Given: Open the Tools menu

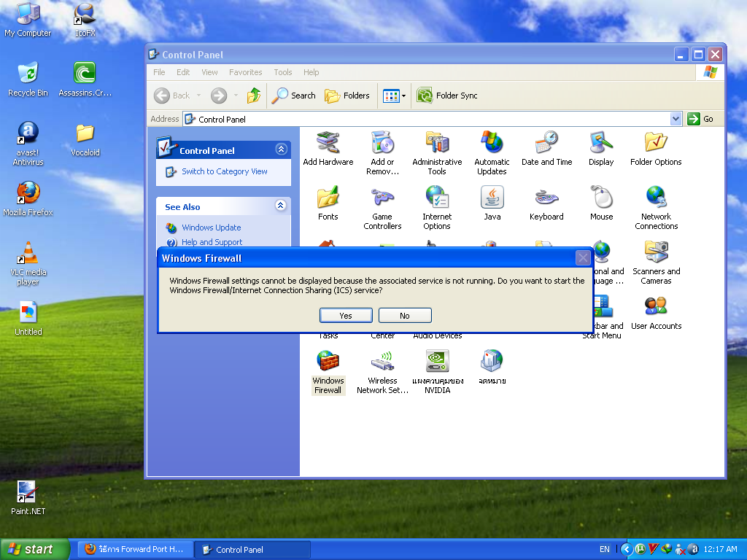Looking at the screenshot, I should point(282,72).
